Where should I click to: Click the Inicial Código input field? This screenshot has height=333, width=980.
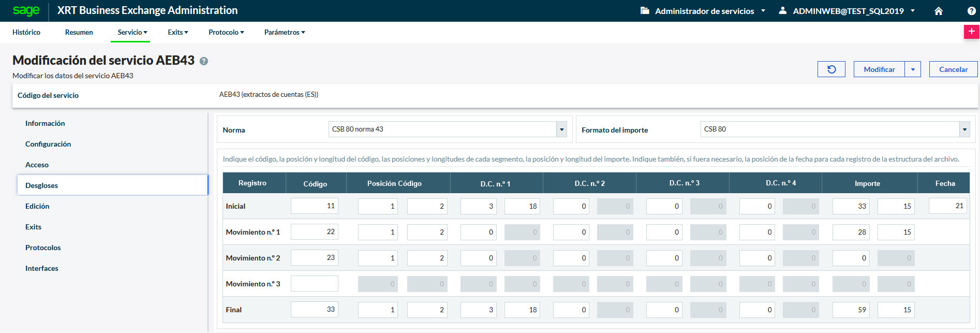pyautogui.click(x=315, y=206)
